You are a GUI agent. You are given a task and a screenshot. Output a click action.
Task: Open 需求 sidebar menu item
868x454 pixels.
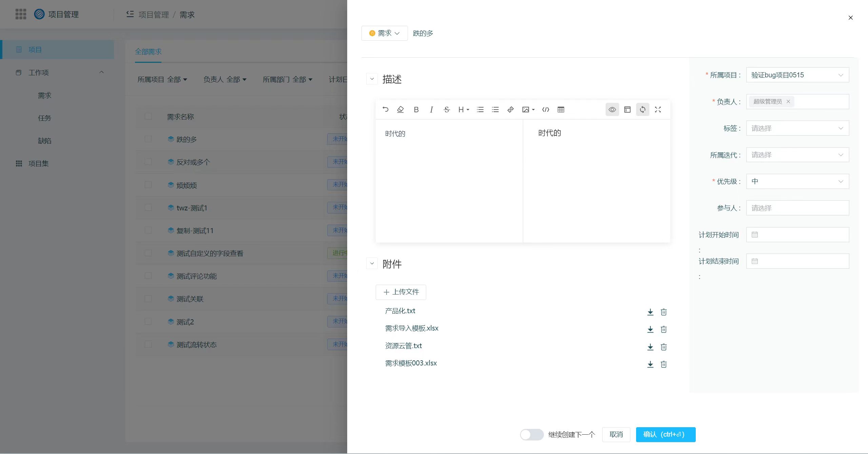coord(44,95)
